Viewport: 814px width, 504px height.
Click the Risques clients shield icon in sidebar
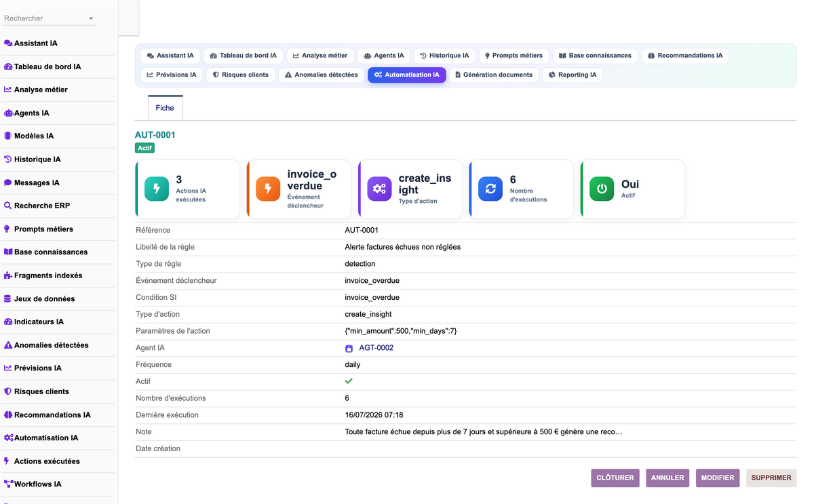(x=8, y=391)
